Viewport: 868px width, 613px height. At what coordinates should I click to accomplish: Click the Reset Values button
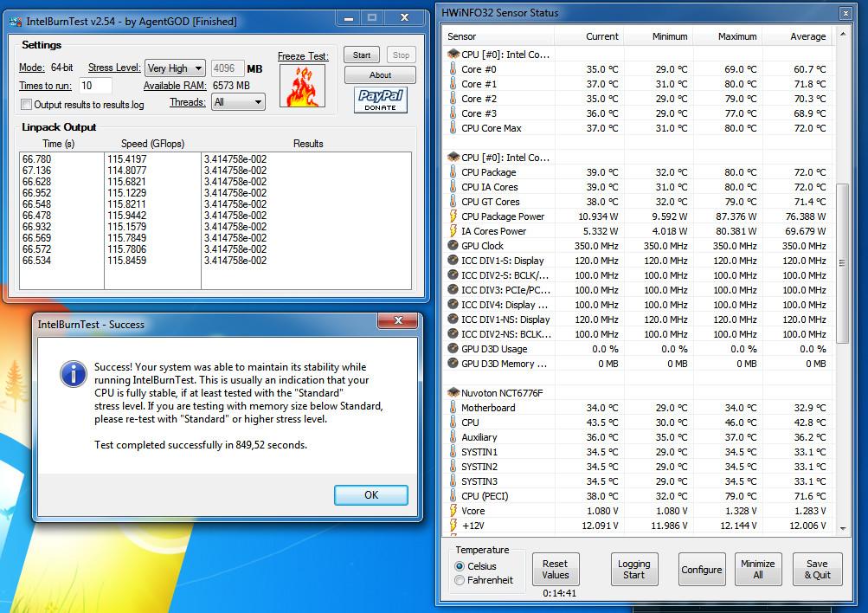point(556,569)
